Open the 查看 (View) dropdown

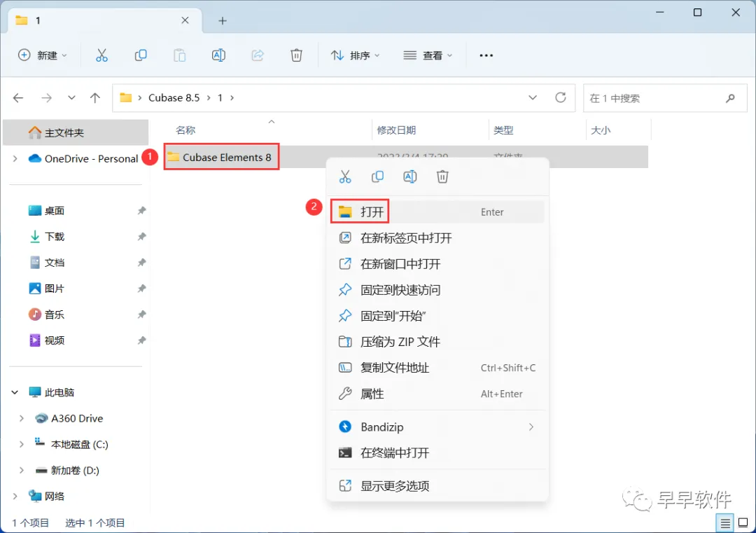(428, 55)
